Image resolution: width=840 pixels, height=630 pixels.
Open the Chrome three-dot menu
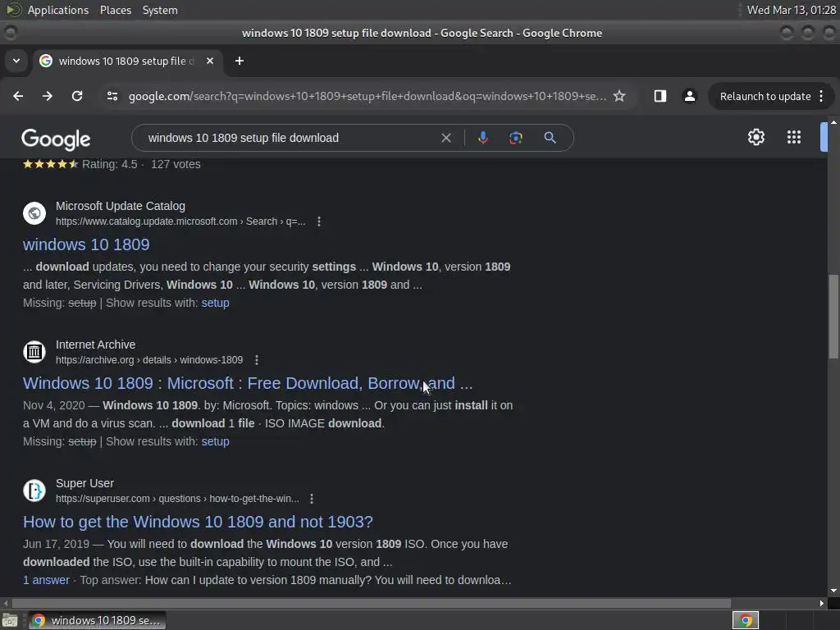(x=821, y=96)
